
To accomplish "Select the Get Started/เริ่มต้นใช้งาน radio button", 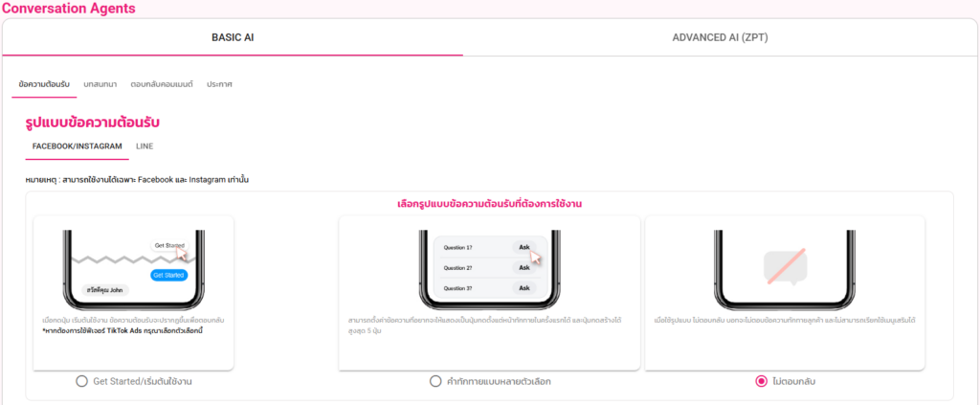I will [82, 381].
